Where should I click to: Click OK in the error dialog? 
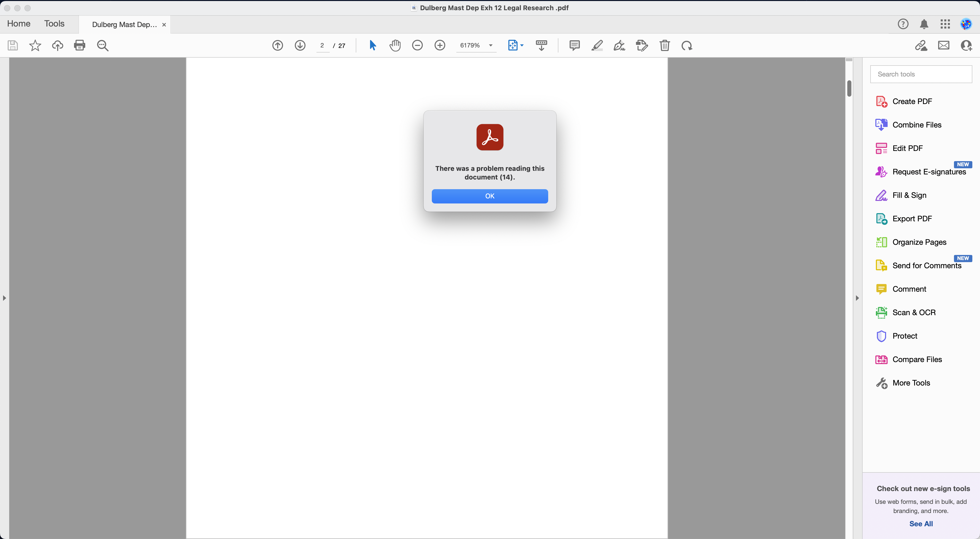pos(490,196)
